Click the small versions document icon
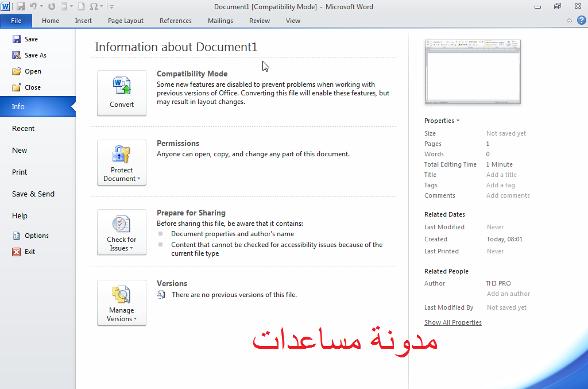Image resolution: width=588 pixels, height=389 pixels. coord(161,294)
